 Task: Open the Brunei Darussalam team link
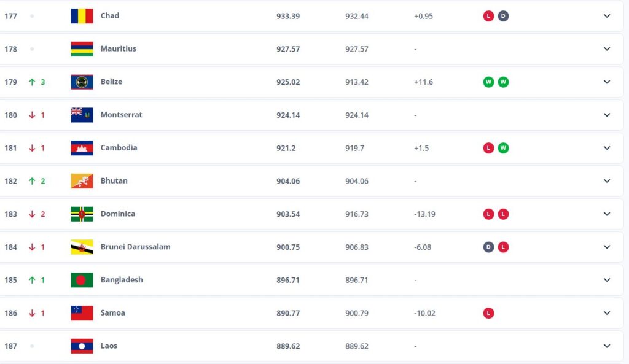tap(135, 247)
